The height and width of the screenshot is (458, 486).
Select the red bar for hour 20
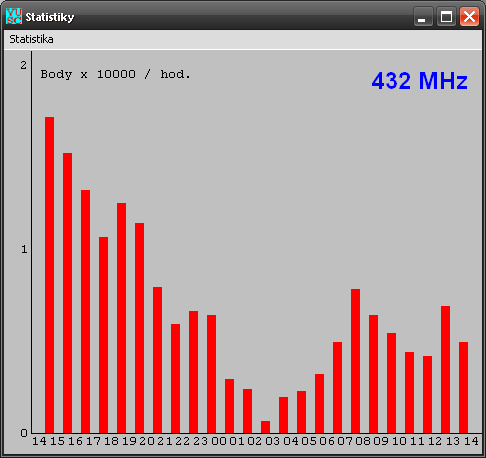(x=157, y=360)
